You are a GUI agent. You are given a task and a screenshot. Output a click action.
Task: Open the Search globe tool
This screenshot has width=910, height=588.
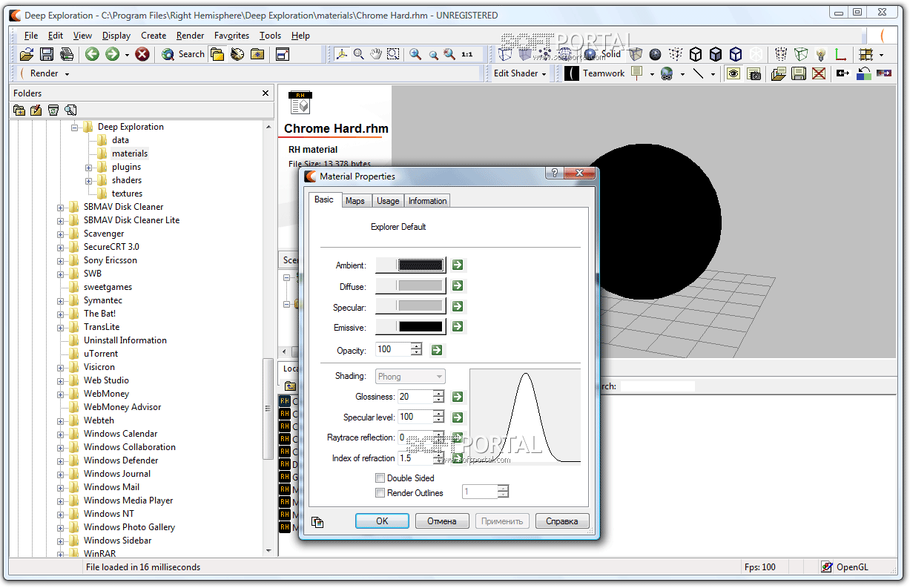182,54
